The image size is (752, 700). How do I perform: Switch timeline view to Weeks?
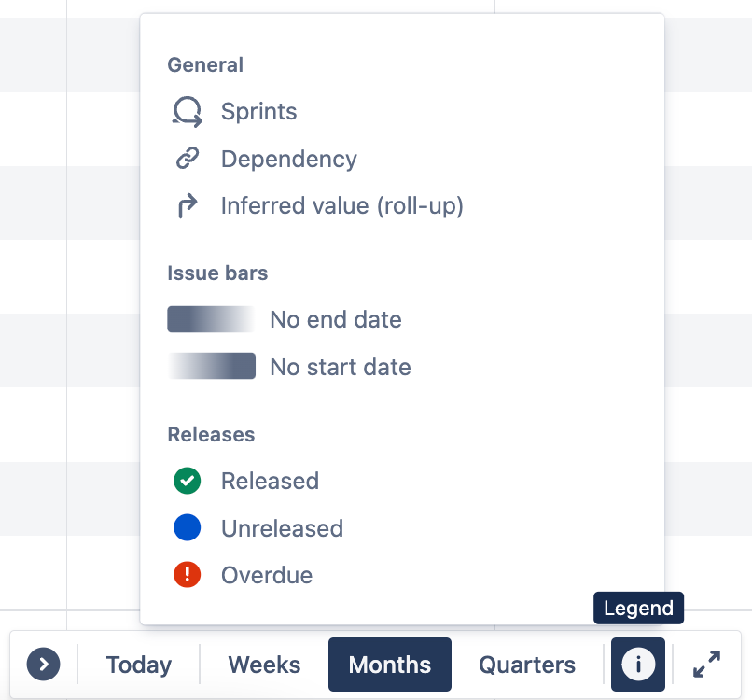click(x=264, y=665)
